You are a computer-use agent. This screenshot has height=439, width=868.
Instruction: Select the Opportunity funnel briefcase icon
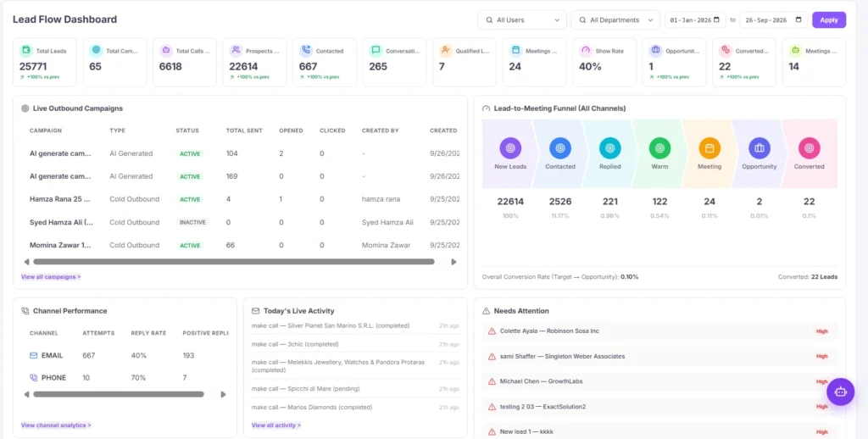[759, 148]
